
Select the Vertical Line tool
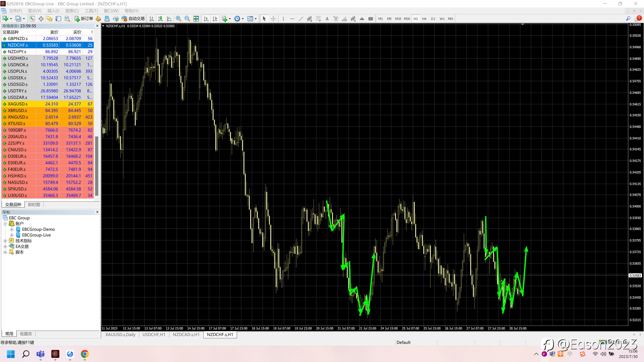283,19
